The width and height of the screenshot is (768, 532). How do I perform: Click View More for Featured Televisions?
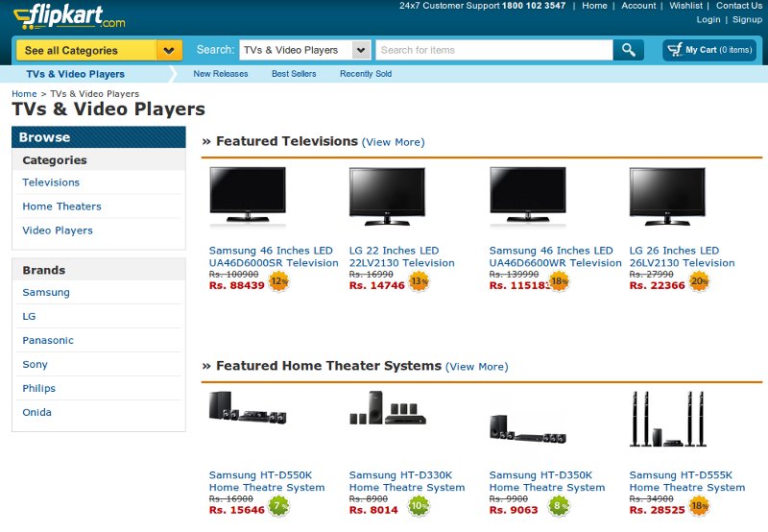pos(394,142)
